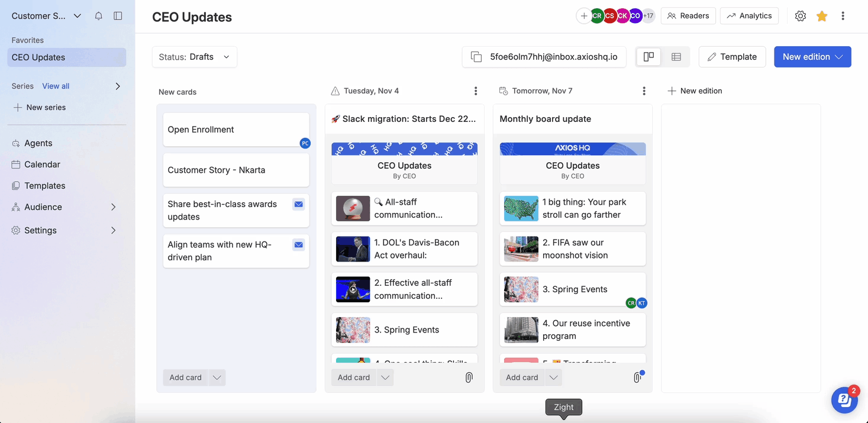The height and width of the screenshot is (423, 868).
Task: Unfavorite series with the star icon
Action: [821, 16]
